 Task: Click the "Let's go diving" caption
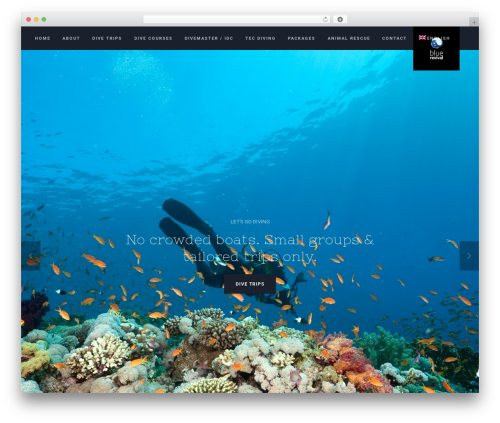pyautogui.click(x=250, y=222)
